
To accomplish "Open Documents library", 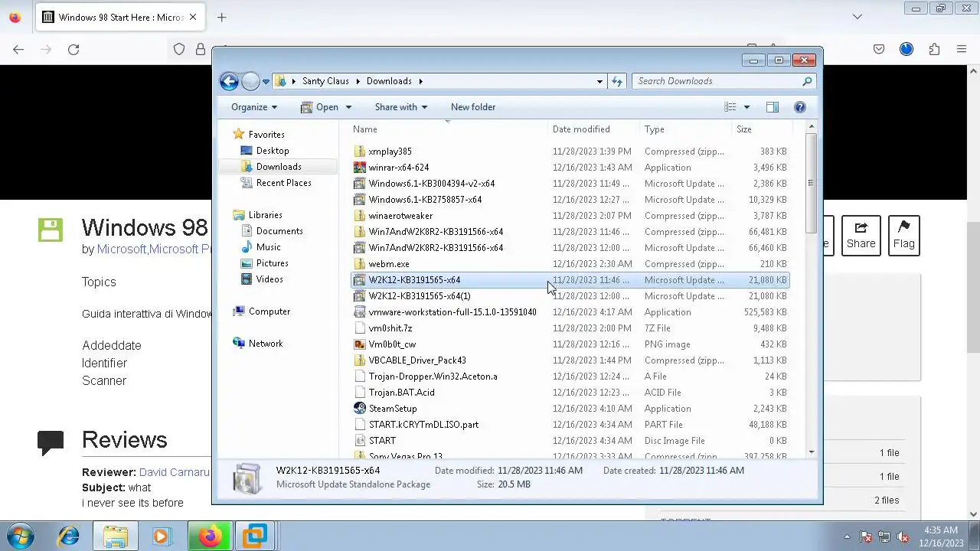I will pos(279,231).
